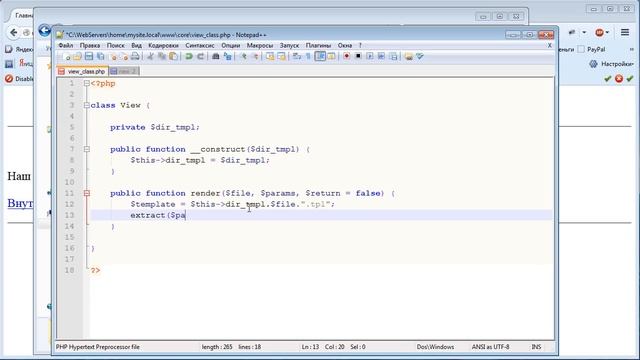Follow the Внут link on the webpage
The image size is (640, 360).
(x=20, y=203)
